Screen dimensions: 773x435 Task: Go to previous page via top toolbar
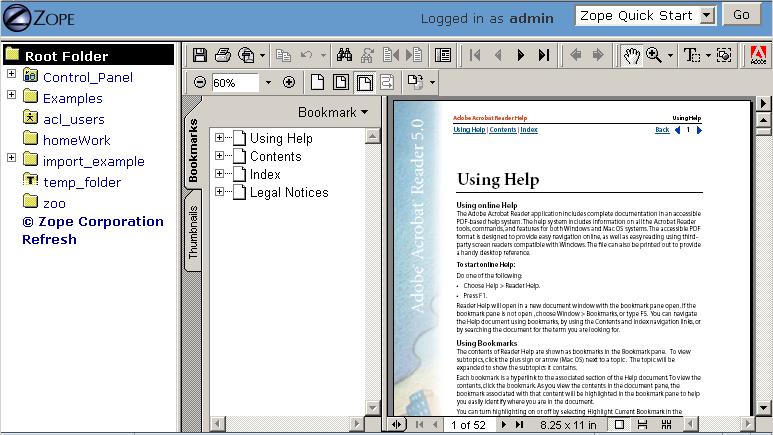pyautogui.click(x=498, y=55)
